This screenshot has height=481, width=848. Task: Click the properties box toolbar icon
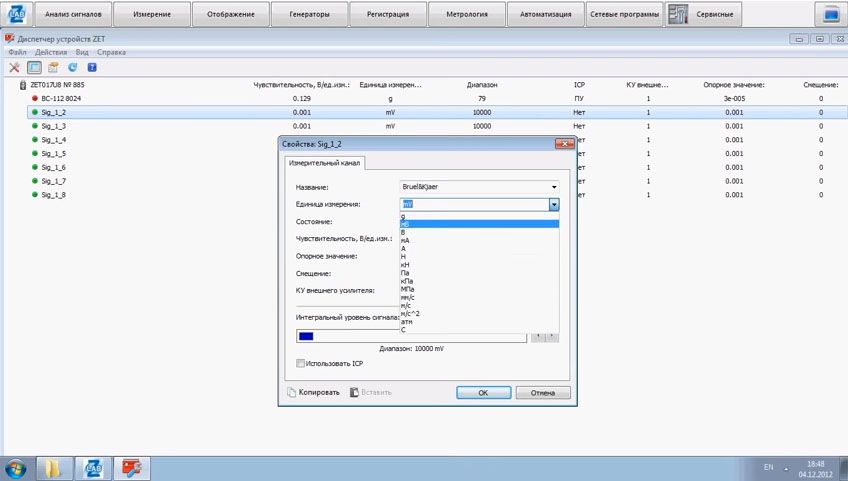coord(53,68)
